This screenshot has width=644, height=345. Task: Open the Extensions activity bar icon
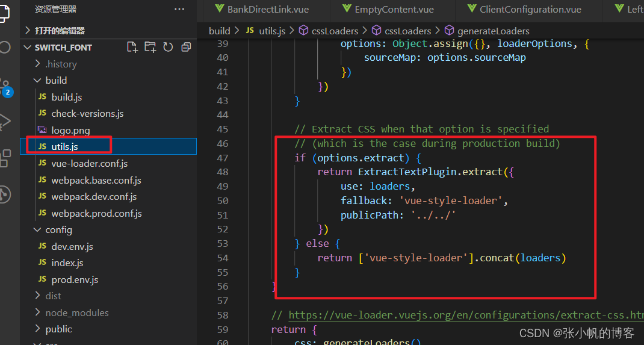coord(5,158)
